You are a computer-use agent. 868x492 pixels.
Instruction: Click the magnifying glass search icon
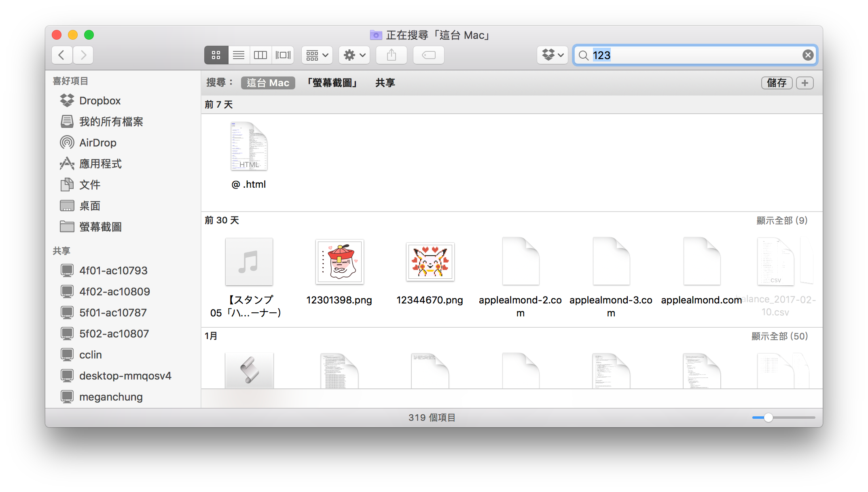click(x=583, y=55)
